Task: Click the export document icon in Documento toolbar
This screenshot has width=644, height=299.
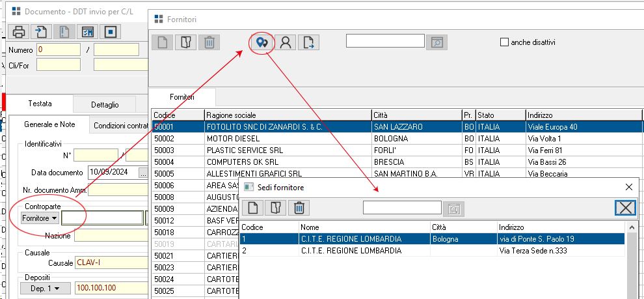Action: 42,31
